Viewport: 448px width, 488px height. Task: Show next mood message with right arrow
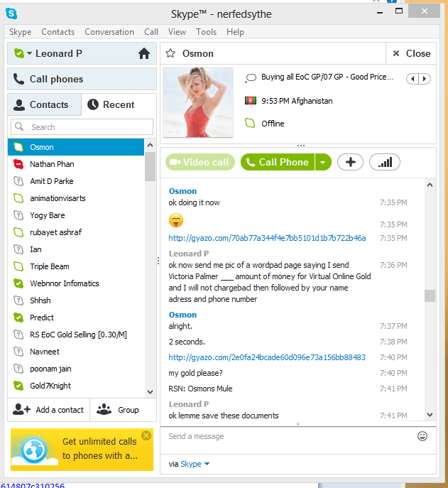click(425, 79)
